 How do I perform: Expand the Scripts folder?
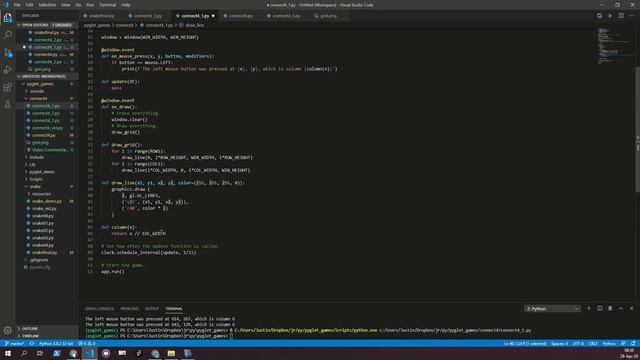(x=36, y=179)
